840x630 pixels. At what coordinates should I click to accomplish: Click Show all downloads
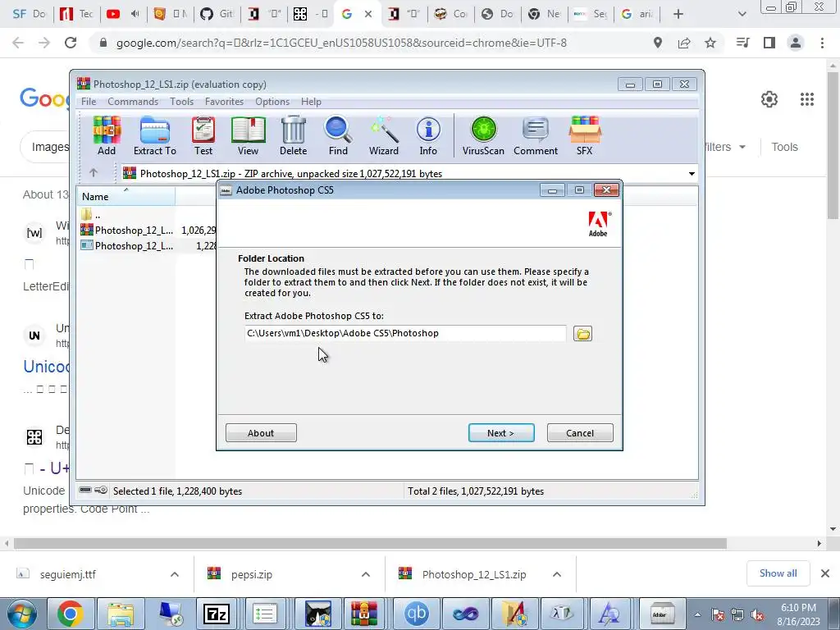coord(778,573)
